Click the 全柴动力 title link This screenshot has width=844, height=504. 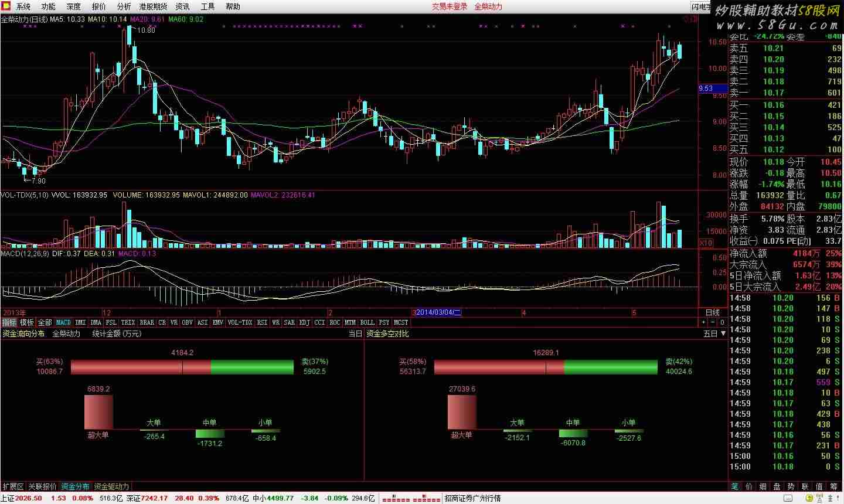[x=488, y=6]
